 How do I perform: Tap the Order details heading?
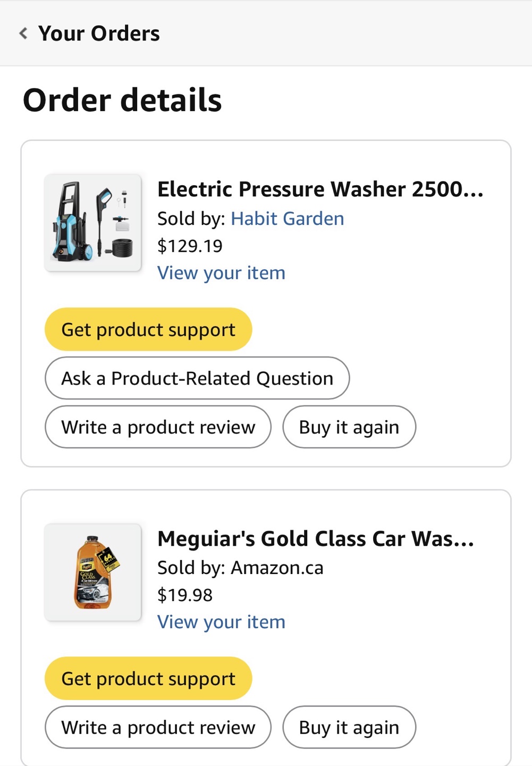point(122,100)
